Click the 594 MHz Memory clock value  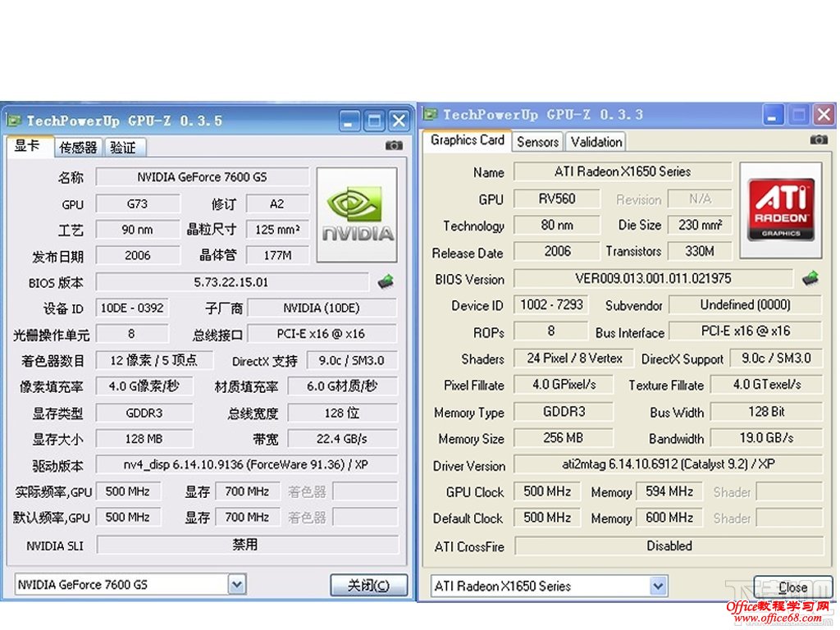669,491
